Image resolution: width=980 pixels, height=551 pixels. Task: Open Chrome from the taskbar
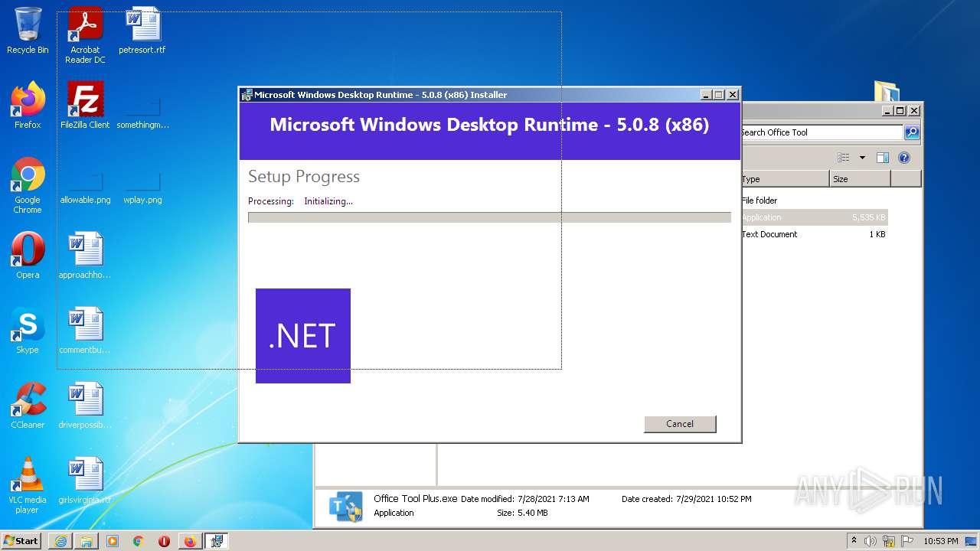coord(139,541)
